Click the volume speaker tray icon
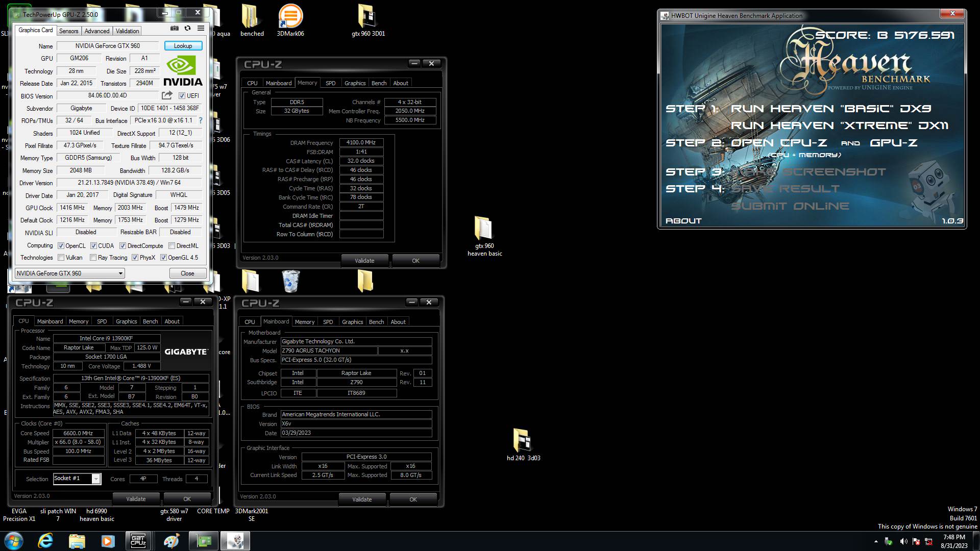This screenshot has height=551, width=980. 903,541
